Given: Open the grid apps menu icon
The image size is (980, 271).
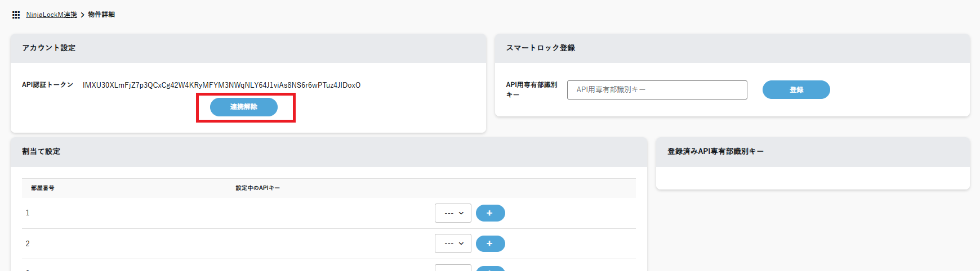Looking at the screenshot, I should click(16, 15).
